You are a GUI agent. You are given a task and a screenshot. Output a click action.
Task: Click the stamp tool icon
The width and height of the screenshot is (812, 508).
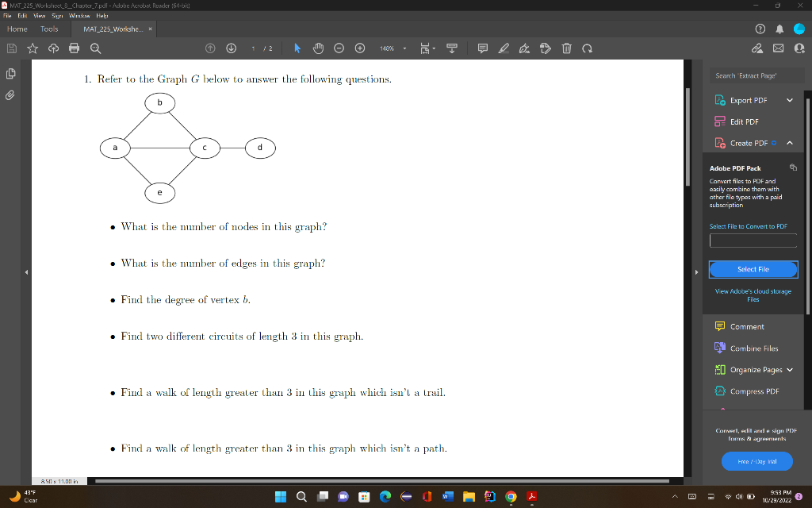pos(546,48)
